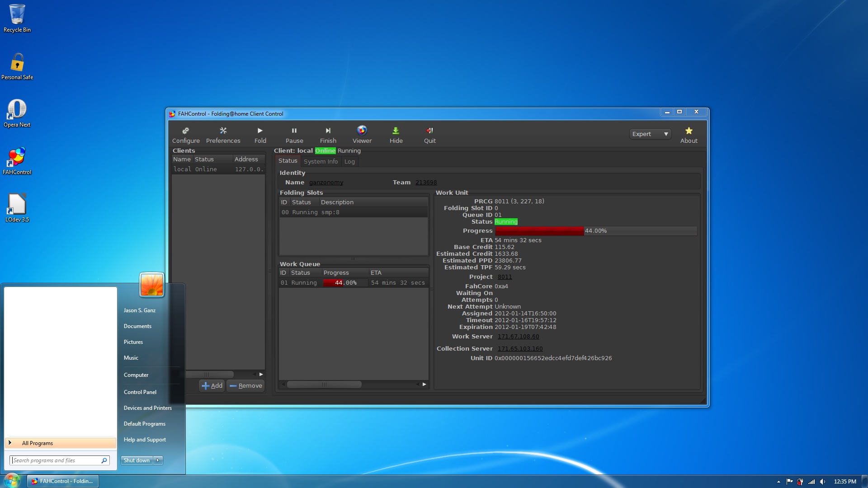Click the Windows Start orb

[x=12, y=480]
